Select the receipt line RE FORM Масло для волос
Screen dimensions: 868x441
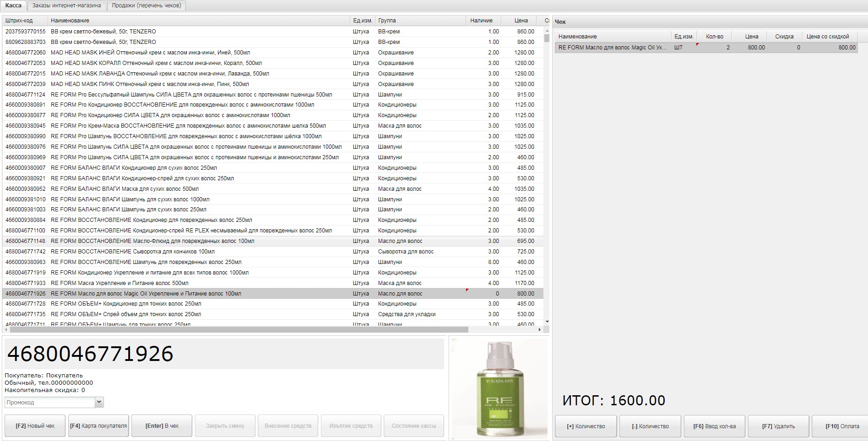point(706,48)
